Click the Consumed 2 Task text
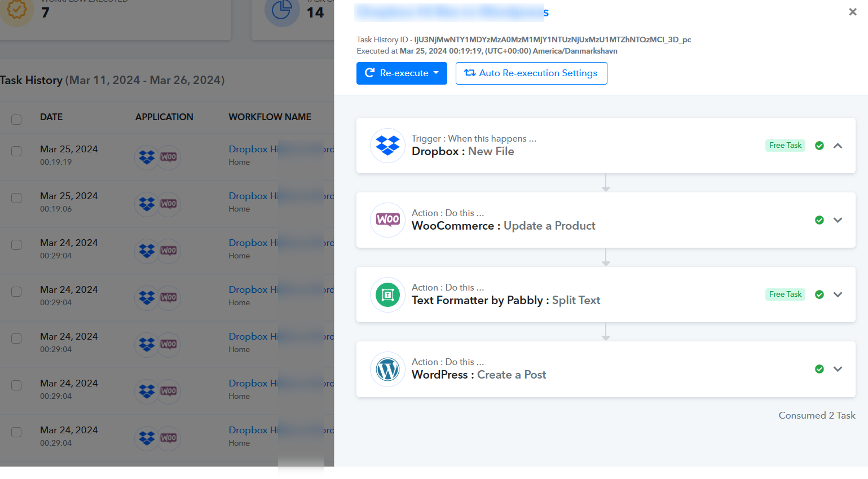Screen dimensions: 868x479 tap(817, 415)
